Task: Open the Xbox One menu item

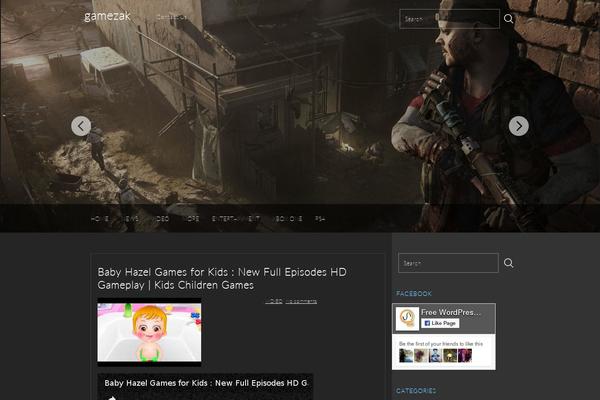Action: [x=288, y=218]
